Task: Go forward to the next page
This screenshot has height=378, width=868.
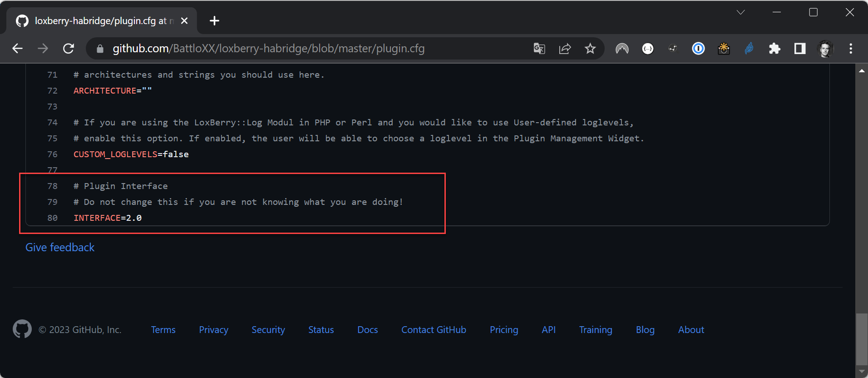Action: pos(43,49)
